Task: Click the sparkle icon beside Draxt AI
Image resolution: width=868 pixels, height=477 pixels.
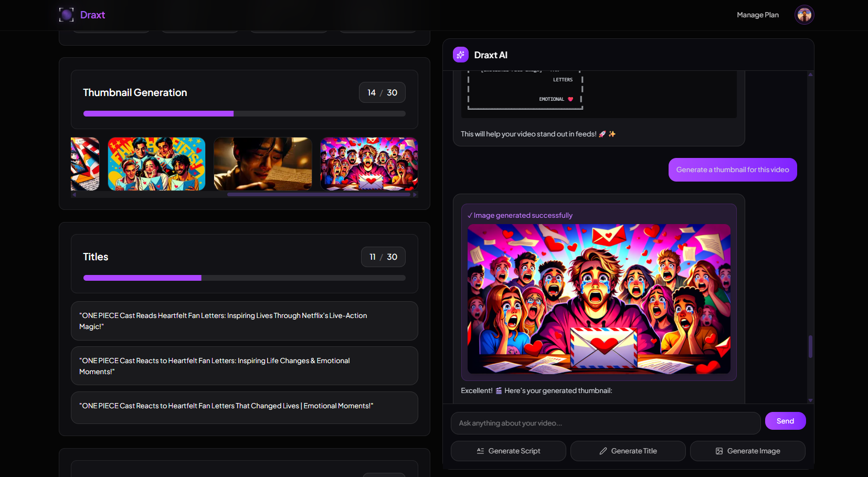Action: 460,55
